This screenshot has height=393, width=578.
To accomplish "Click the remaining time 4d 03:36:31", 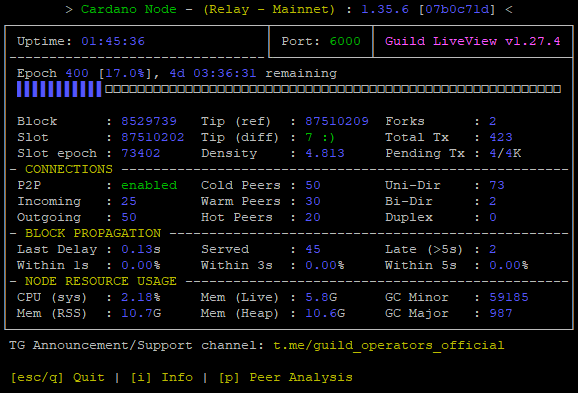I will click(x=213, y=73).
